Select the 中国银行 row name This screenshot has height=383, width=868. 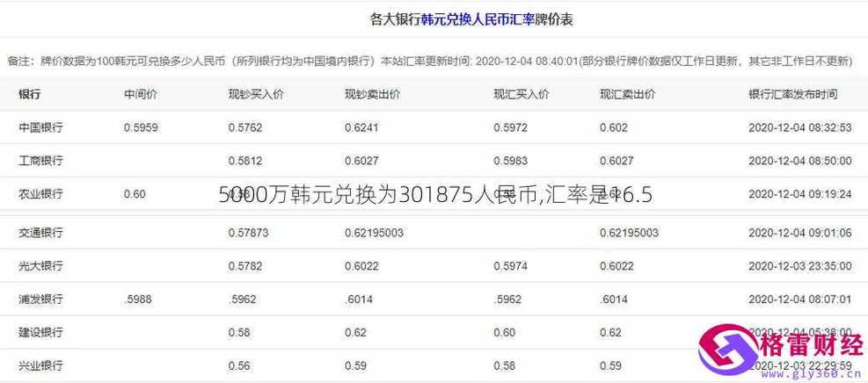click(41, 127)
